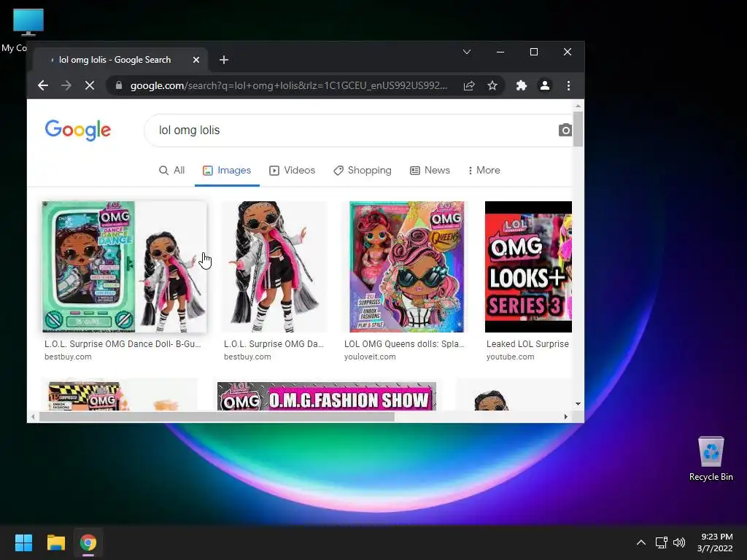Visit youloveit.com source link
This screenshot has width=747, height=560.
coord(370,357)
